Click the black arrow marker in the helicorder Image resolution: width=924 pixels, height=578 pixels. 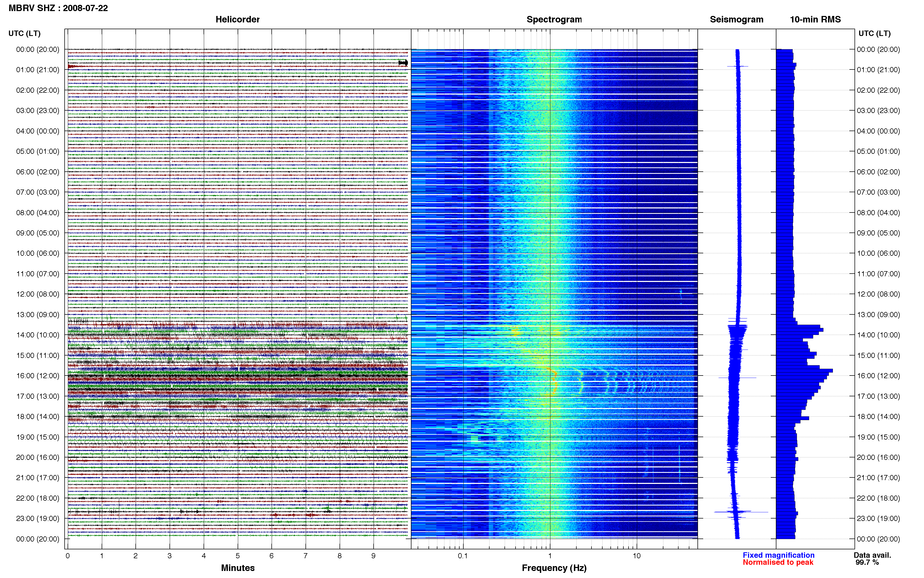point(403,63)
